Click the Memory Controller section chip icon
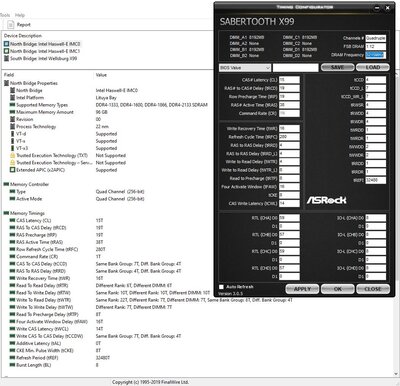The height and width of the screenshot is (386, 400). click(6, 184)
